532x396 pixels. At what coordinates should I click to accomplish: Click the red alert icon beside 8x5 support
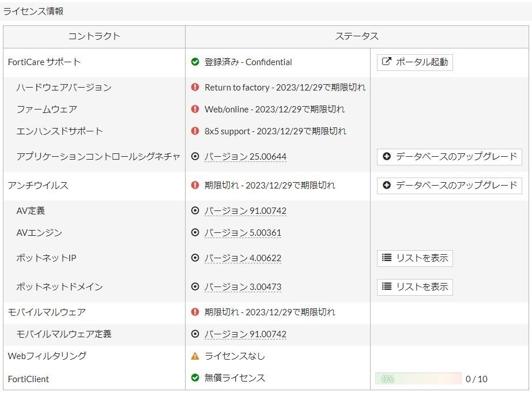click(x=196, y=131)
